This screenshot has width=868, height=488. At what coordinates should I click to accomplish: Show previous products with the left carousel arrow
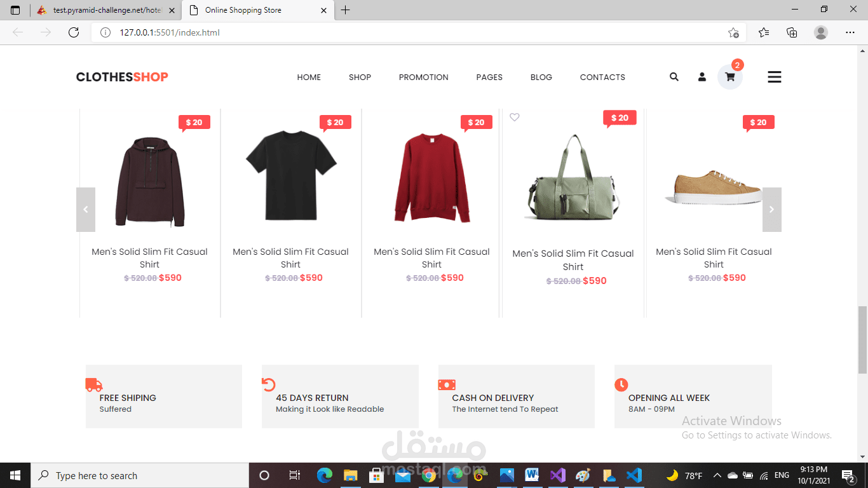[x=86, y=209]
